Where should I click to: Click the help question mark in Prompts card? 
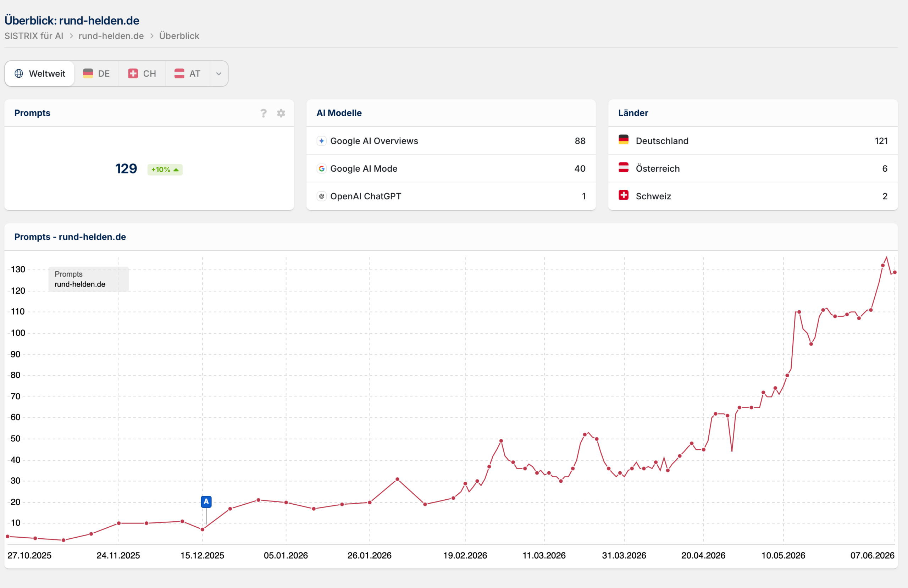(x=263, y=113)
